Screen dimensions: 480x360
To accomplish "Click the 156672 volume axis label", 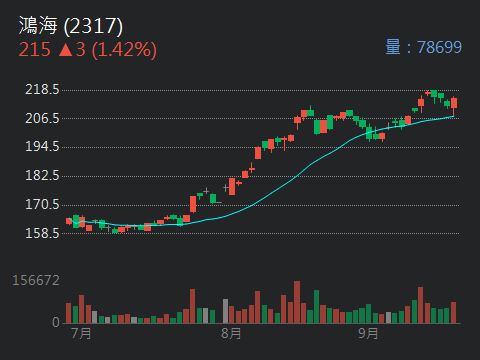I will pos(36,281).
